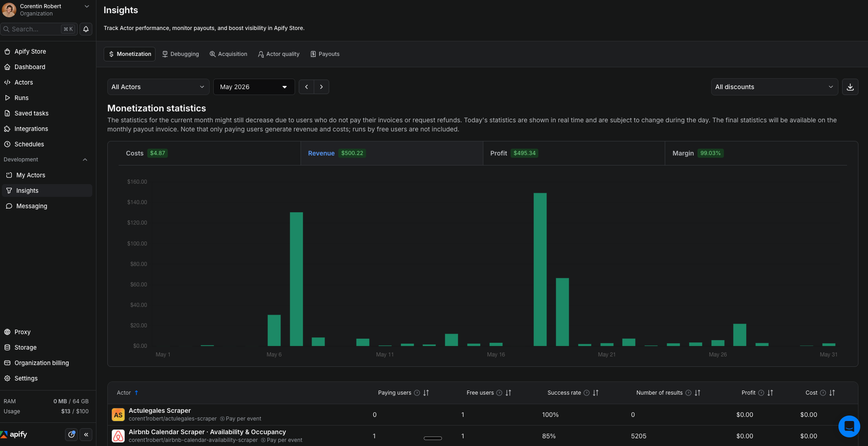Download statistics with the export icon
The image size is (868, 446).
pyautogui.click(x=850, y=87)
